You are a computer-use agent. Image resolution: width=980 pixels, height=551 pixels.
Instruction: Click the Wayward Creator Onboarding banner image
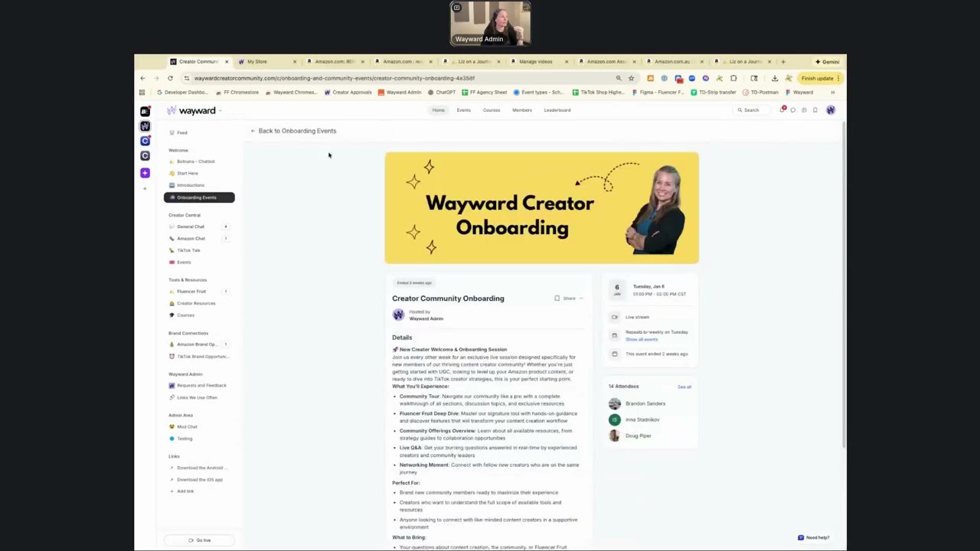click(542, 208)
